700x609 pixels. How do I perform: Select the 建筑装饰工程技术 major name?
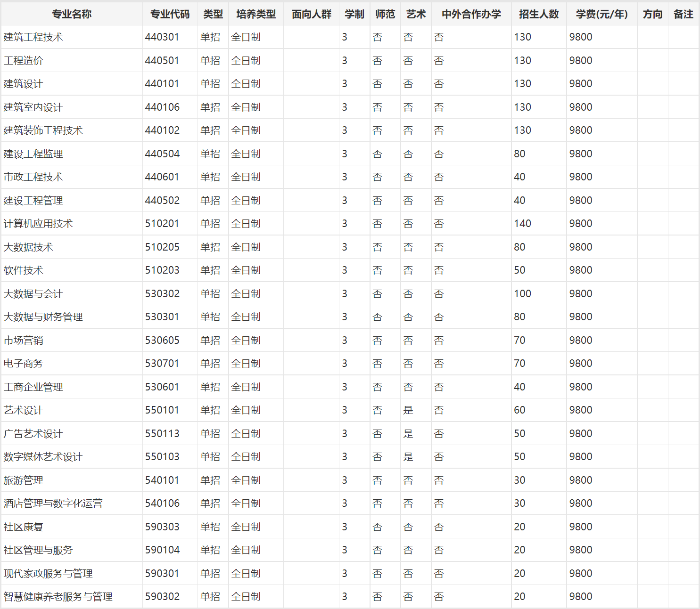[43, 130]
